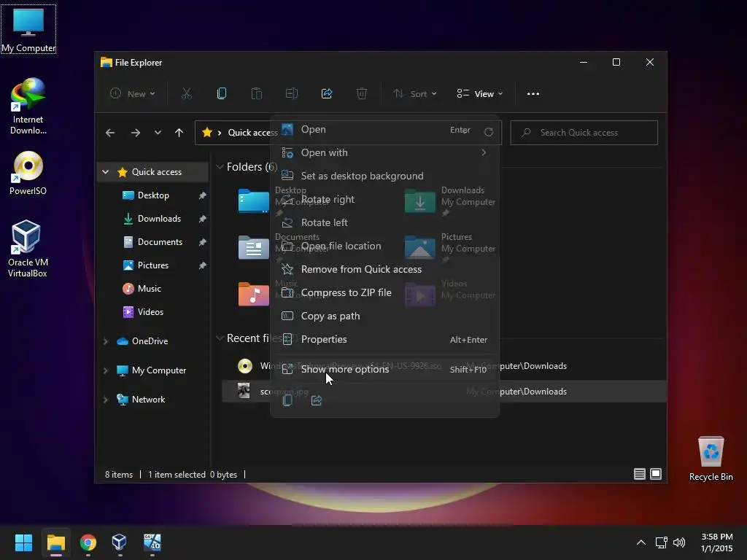
Task: Open the View dropdown
Action: pos(480,94)
